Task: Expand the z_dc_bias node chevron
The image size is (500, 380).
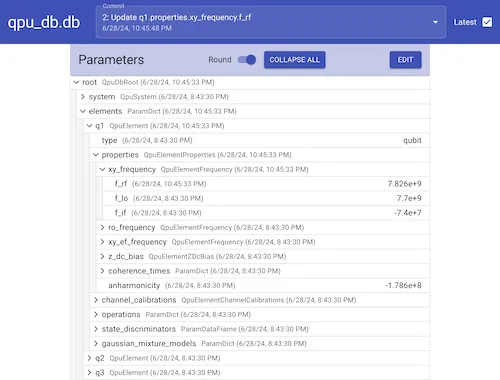Action: tap(102, 256)
